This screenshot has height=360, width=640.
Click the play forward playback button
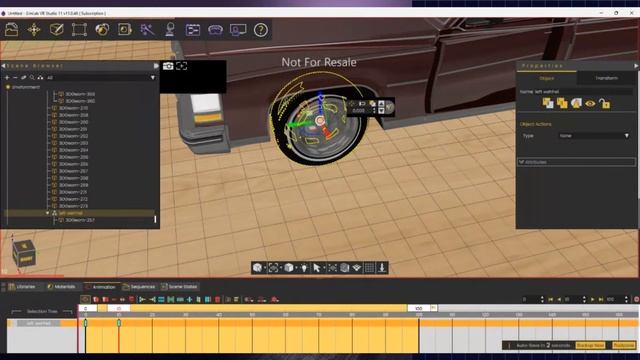pos(593,299)
